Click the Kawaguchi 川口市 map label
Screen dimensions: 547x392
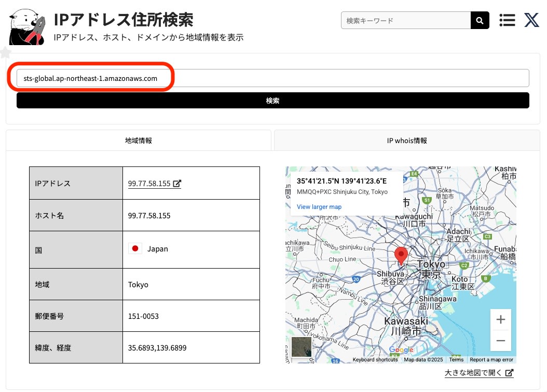point(414,220)
